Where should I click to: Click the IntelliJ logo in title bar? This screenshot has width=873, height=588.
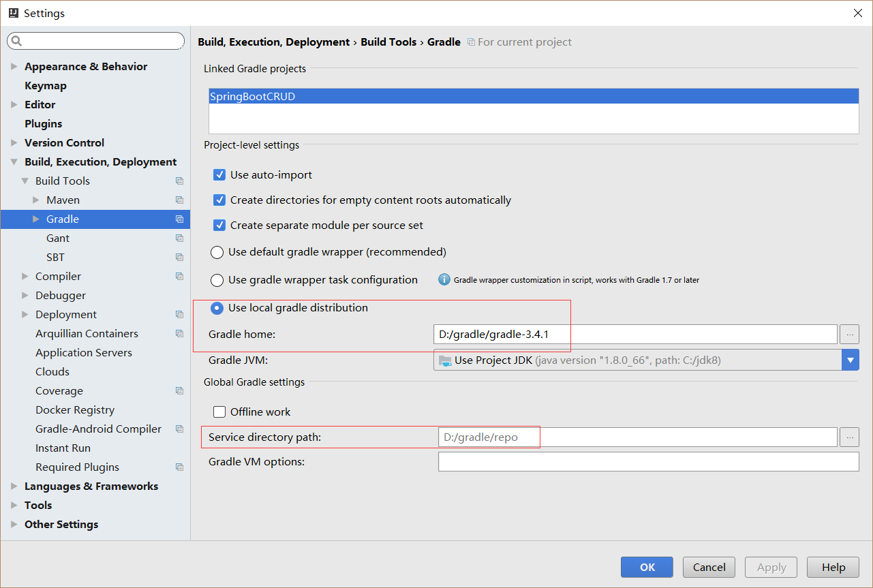[13, 13]
